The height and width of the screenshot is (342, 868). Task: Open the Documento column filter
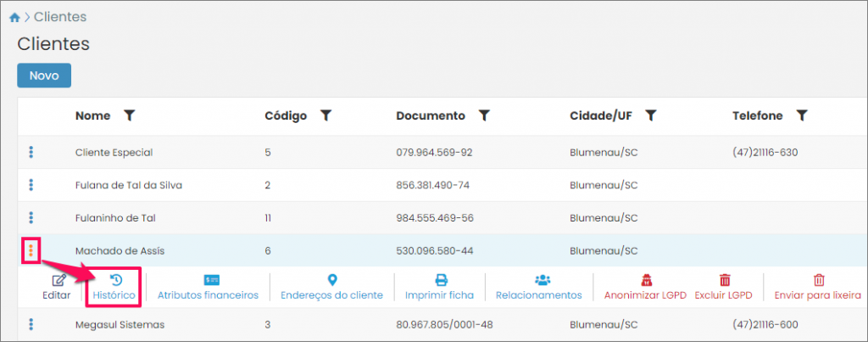click(483, 115)
